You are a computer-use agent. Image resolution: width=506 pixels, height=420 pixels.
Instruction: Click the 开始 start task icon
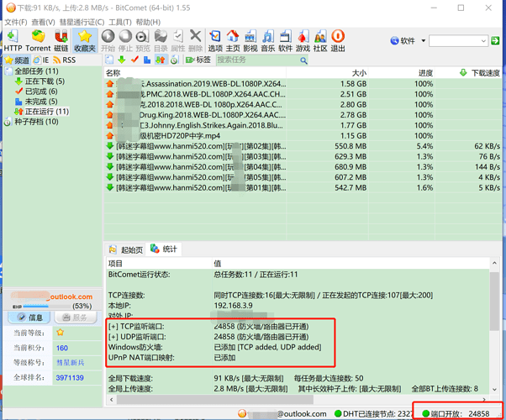[108, 40]
